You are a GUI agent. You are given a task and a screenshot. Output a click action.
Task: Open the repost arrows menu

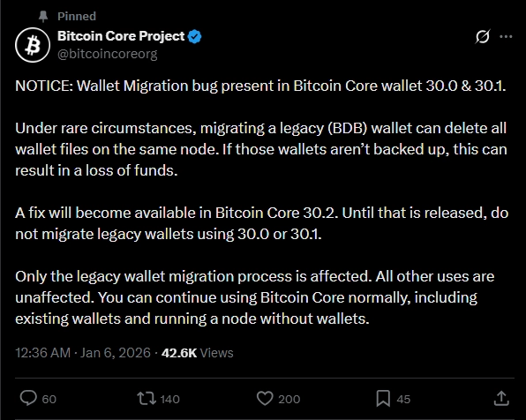147,399
